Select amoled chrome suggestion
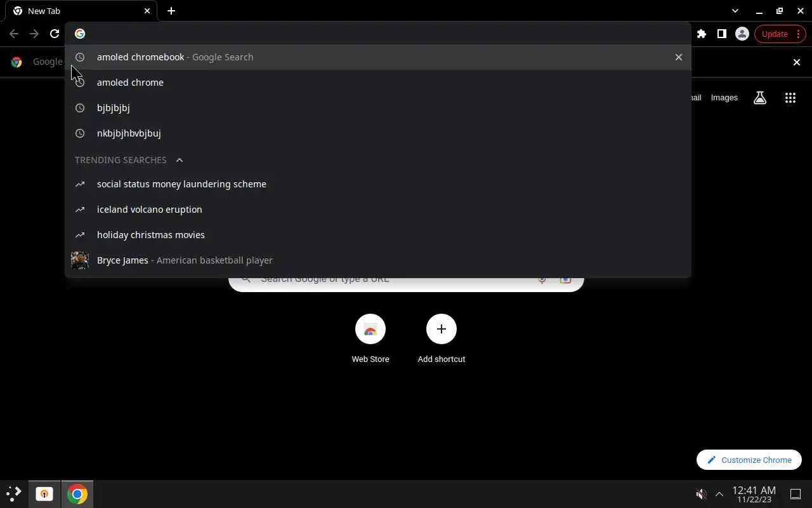Viewport: 812px width, 508px height. point(378,83)
